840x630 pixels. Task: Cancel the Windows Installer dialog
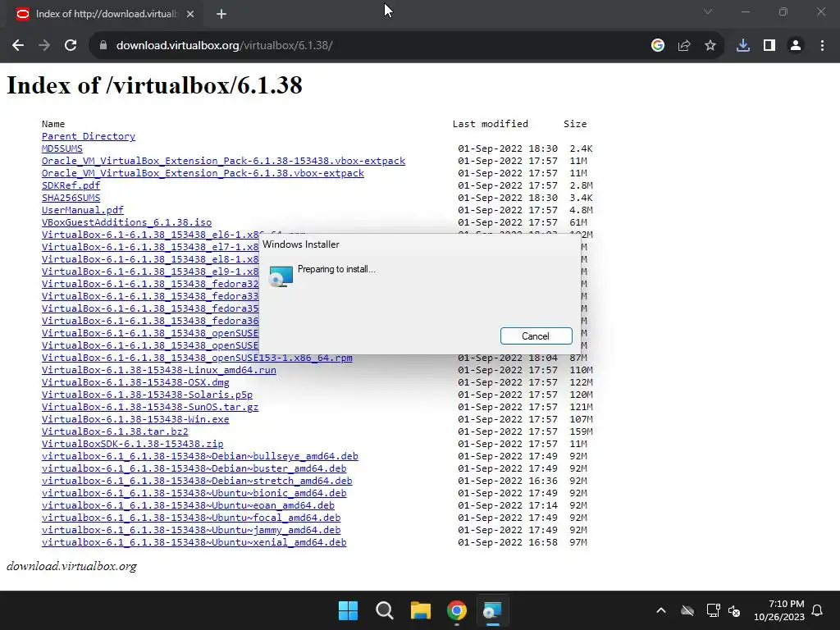click(536, 336)
